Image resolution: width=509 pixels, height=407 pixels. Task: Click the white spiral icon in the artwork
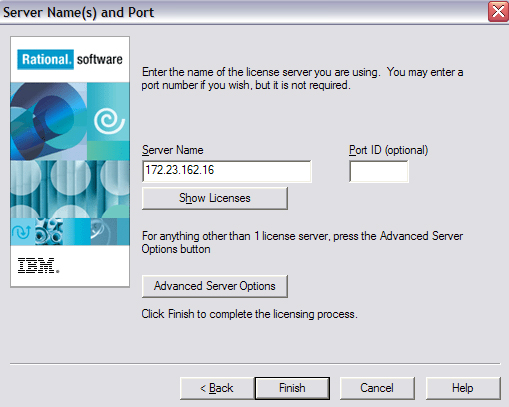[x=109, y=121]
